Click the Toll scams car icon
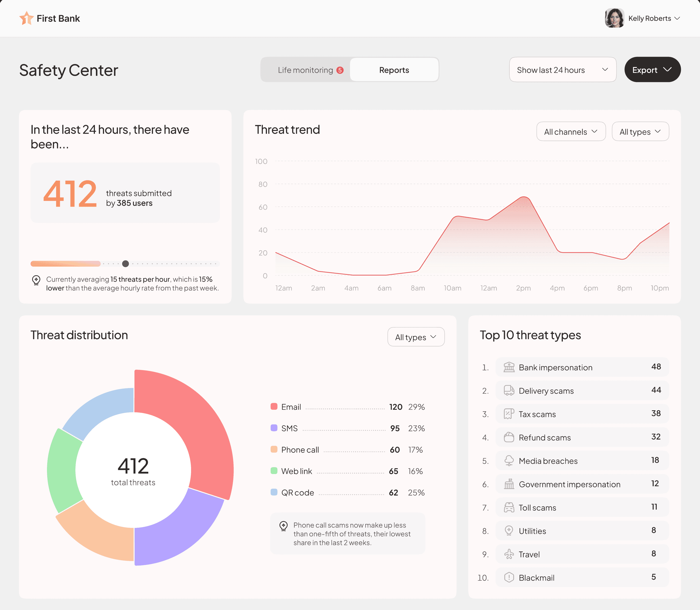This screenshot has width=700, height=610. 509,507
